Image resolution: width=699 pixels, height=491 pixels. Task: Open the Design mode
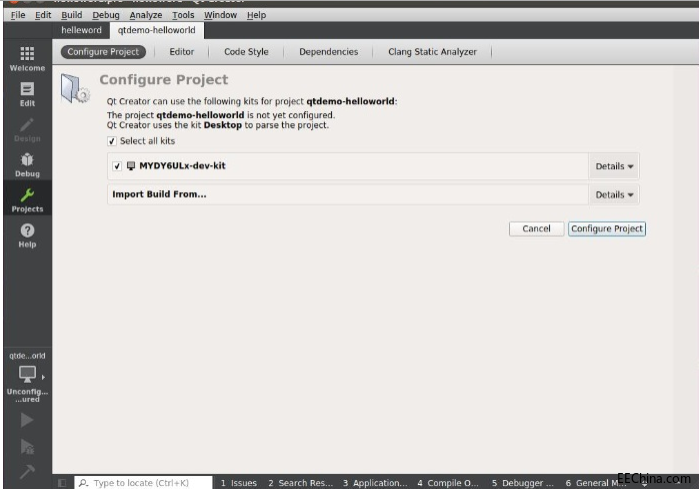[x=27, y=130]
